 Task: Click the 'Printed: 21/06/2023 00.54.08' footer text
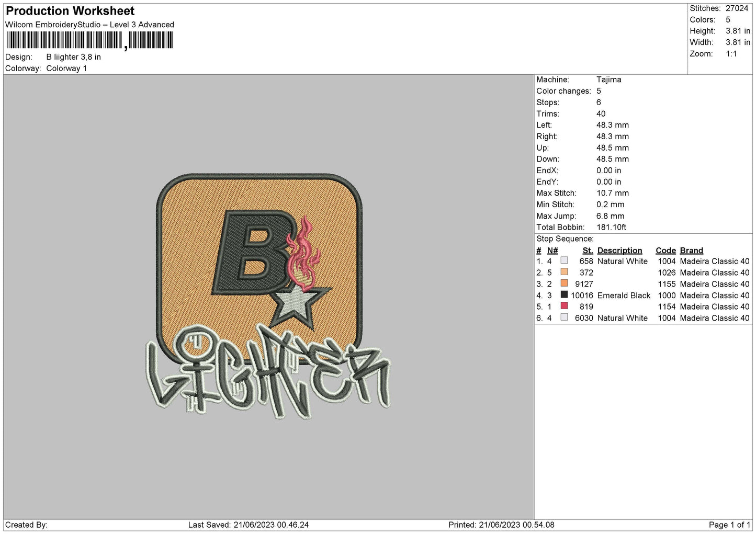point(501,525)
